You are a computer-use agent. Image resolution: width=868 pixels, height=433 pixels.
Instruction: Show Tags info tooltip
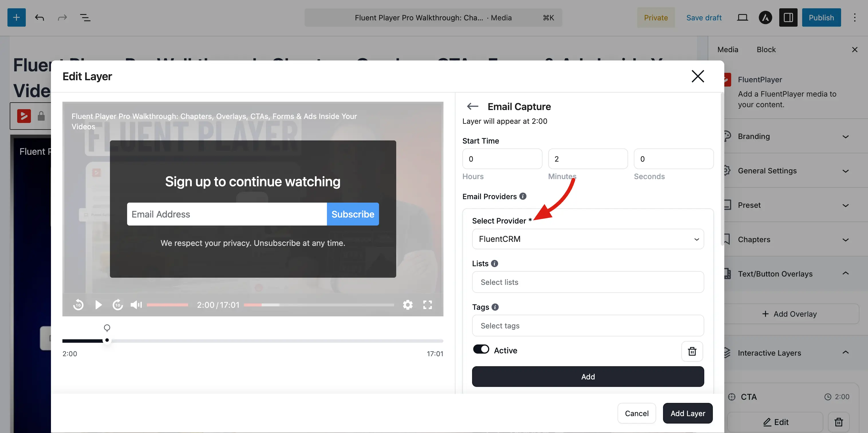click(495, 307)
